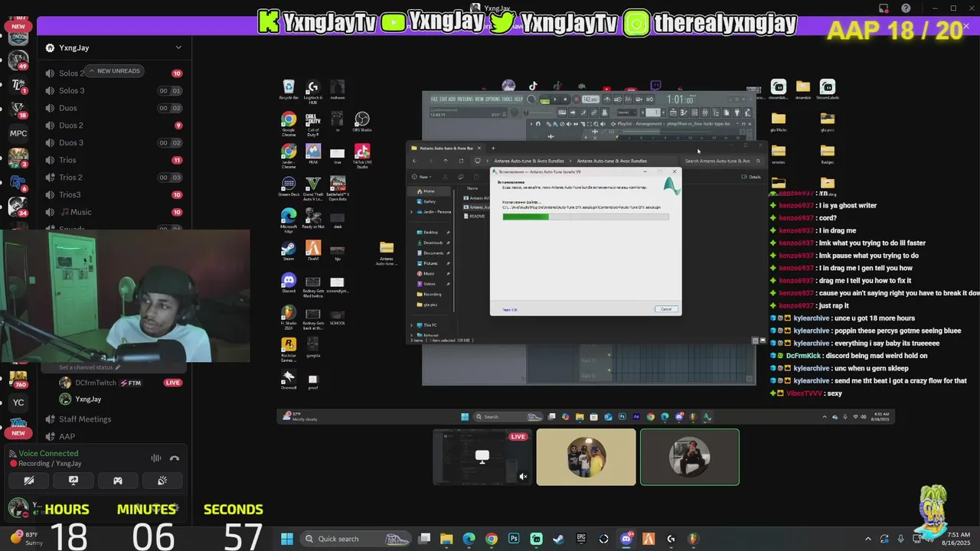
Task: Show hidden system tray icons
Action: click(868, 539)
